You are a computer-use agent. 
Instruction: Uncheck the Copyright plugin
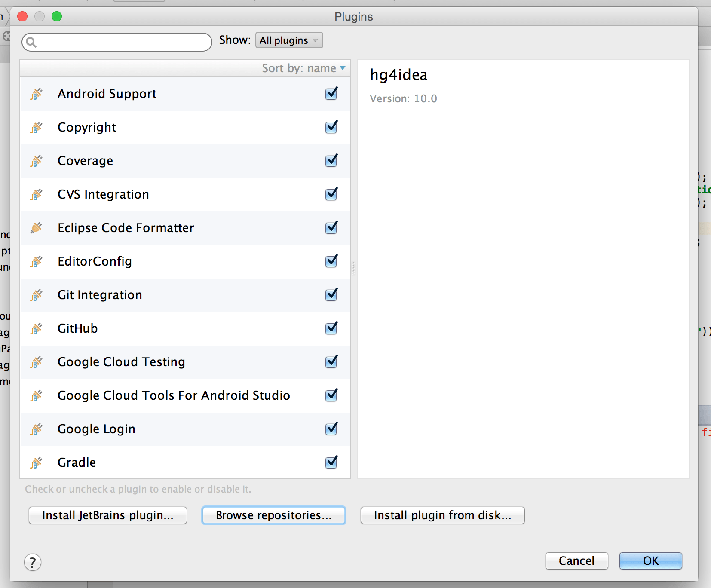331,127
